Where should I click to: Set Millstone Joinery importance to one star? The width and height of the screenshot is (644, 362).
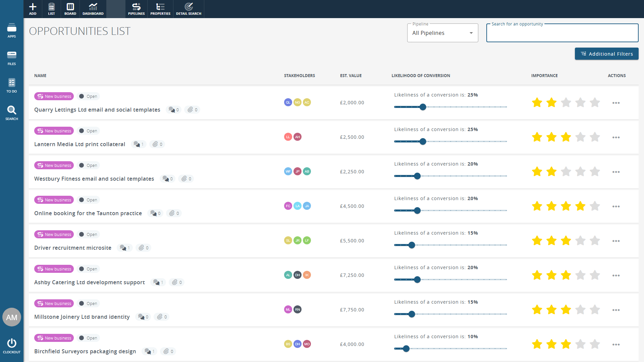tap(537, 310)
